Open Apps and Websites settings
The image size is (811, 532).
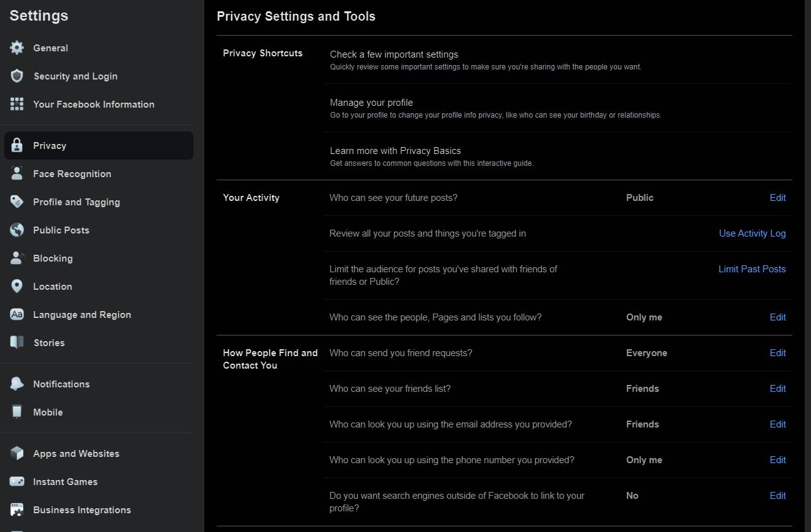click(99, 453)
